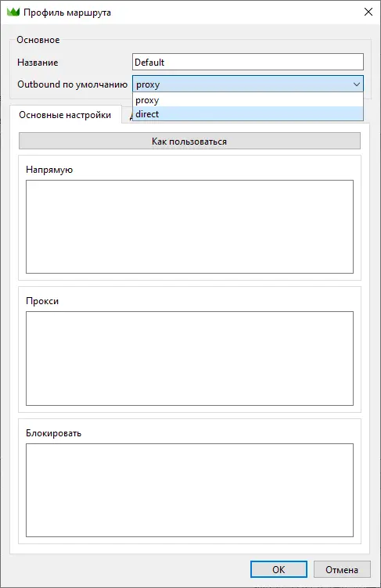Click the Блокировать section heading
This screenshot has height=588, width=381.
53,433
